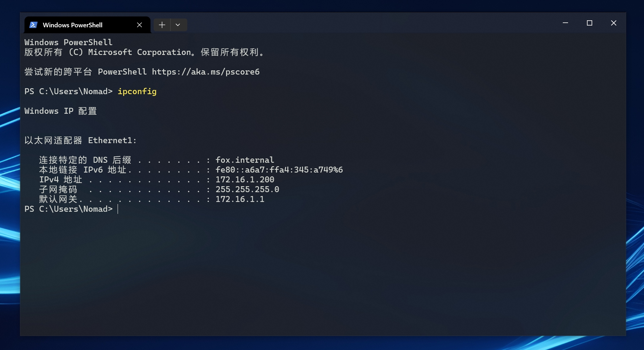Click the DNS suffix fox.internal
Viewport: 644px width, 350px height.
[x=245, y=160]
